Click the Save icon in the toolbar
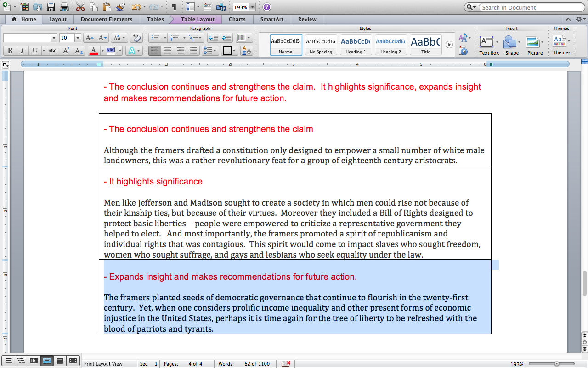The width and height of the screenshot is (588, 368). click(x=51, y=7)
